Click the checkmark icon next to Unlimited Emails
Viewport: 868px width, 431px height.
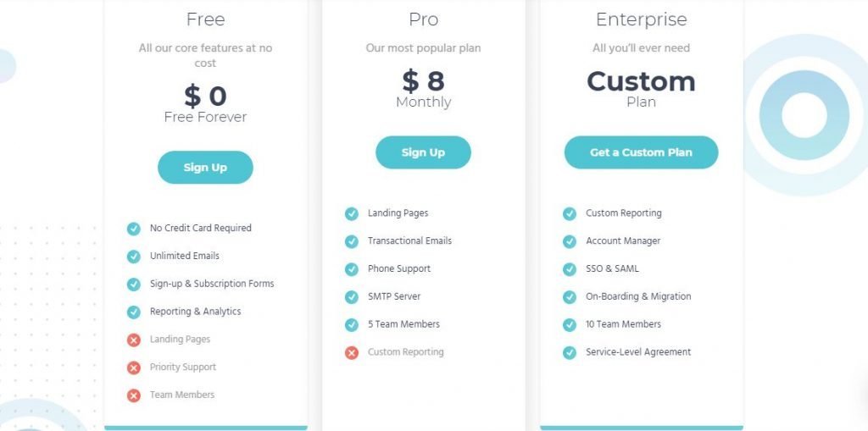(134, 257)
